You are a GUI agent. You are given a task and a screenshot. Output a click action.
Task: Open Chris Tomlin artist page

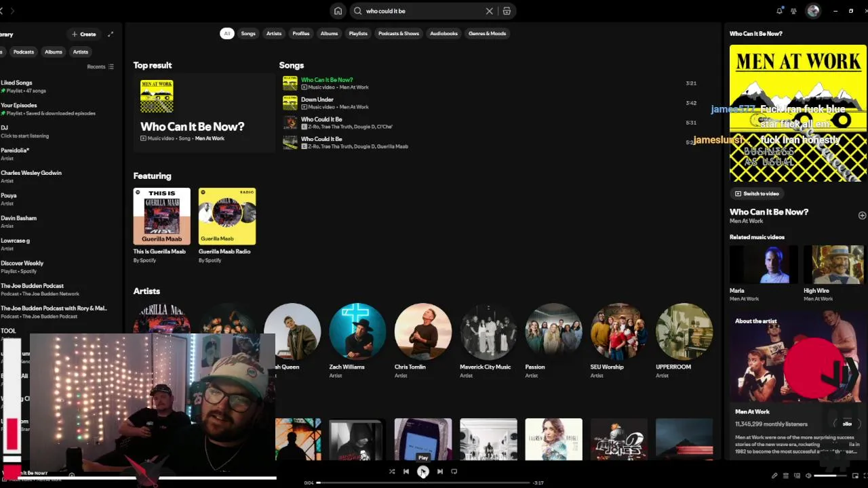point(422,340)
